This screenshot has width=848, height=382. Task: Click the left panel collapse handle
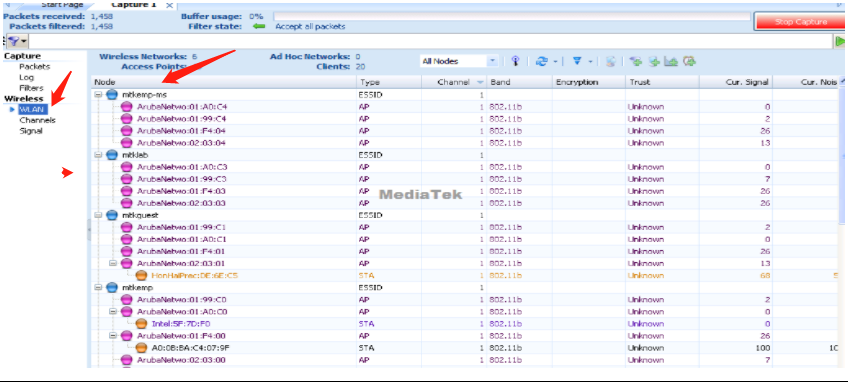point(89,230)
